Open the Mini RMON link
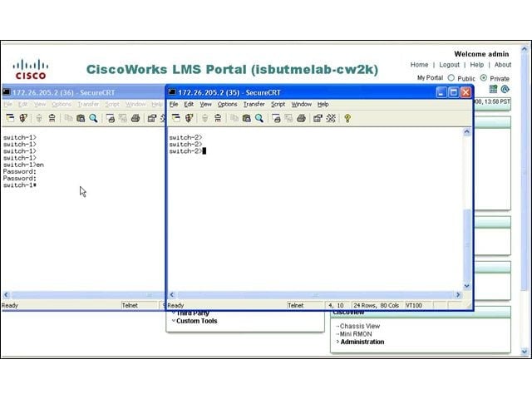Image resolution: width=532 pixels, height=399 pixels. [x=356, y=334]
